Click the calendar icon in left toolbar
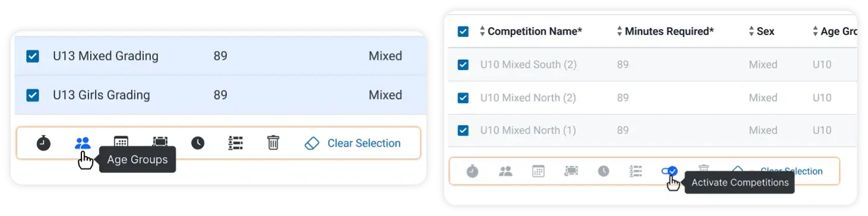Viewport: 868px width, 216px height. tap(121, 142)
